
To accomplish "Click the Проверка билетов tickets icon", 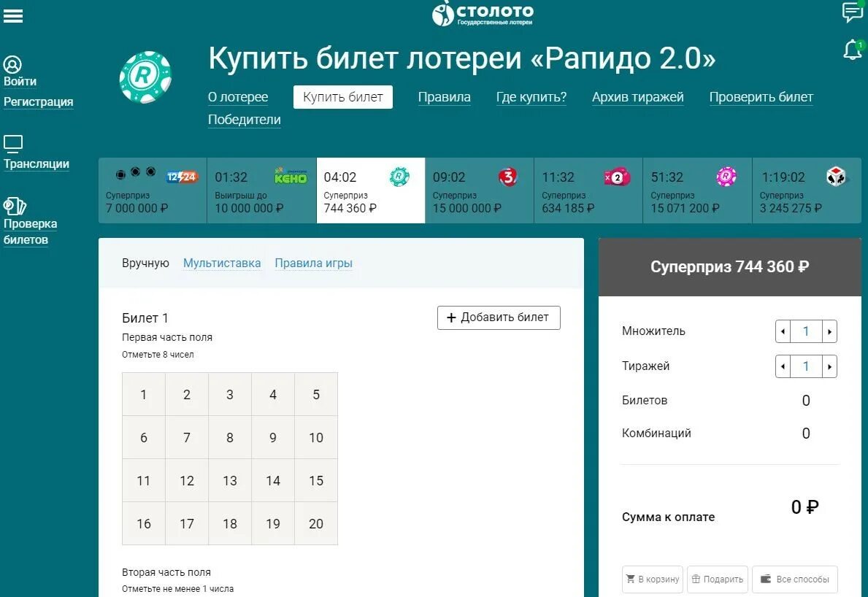I will tap(15, 206).
